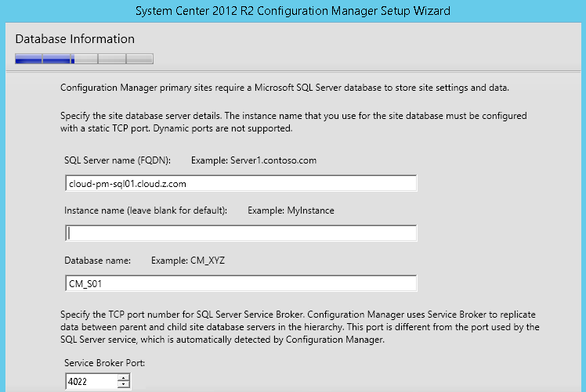Click the 'Example: CM_XYZ' hint text
This screenshot has height=392, width=586.
click(x=188, y=261)
